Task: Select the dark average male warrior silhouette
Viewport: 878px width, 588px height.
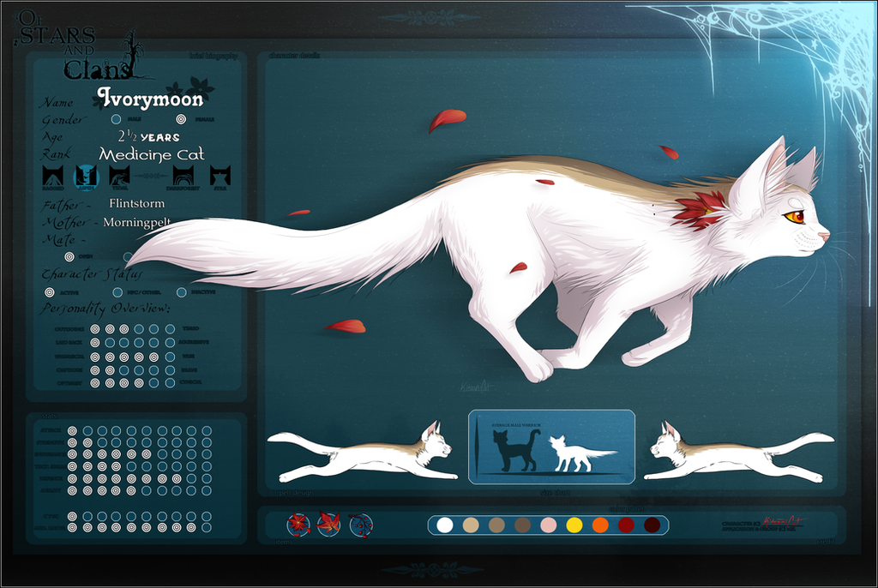Action: point(515,449)
